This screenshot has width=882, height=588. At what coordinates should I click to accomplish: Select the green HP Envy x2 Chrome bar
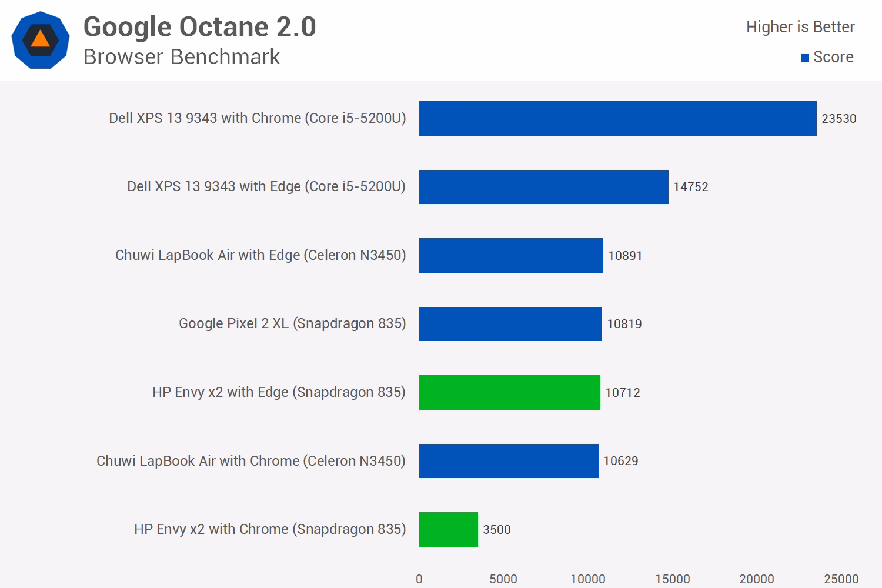pyautogui.click(x=449, y=529)
